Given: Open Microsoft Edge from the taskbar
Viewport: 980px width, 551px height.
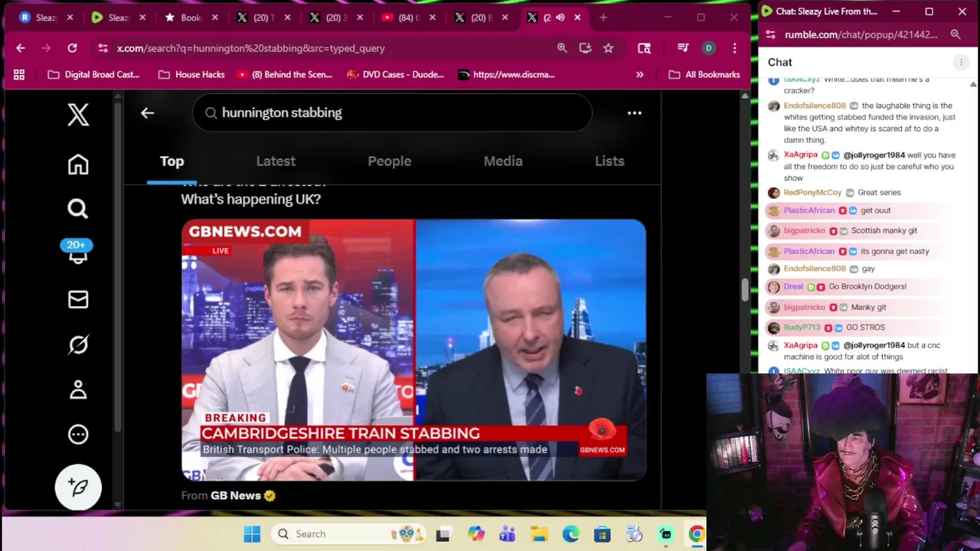Looking at the screenshot, I should pos(570,533).
